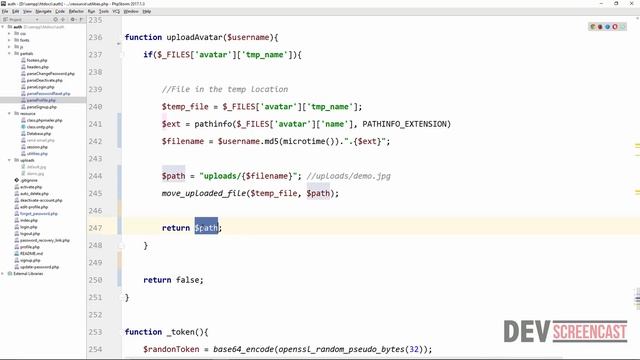The height and width of the screenshot is (360, 640).
Task: Select Database.php in resource folder
Action: [x=36, y=133]
